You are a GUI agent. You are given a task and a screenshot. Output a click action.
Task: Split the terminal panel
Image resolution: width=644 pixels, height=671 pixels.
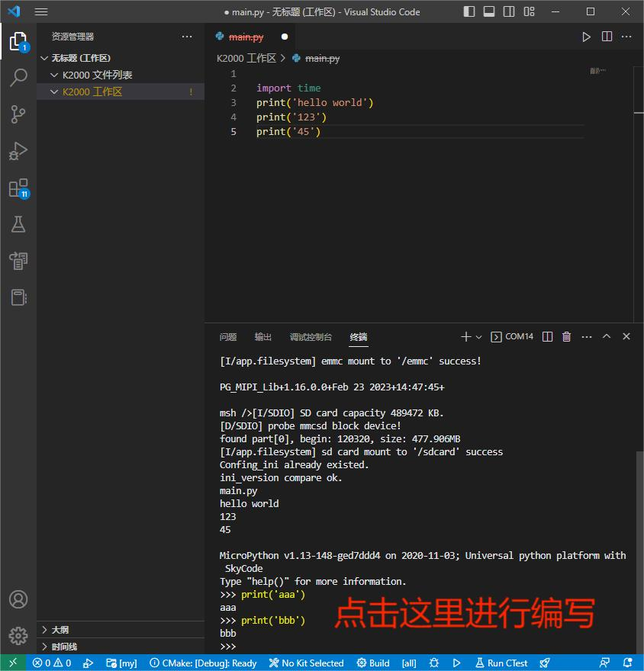(x=547, y=337)
